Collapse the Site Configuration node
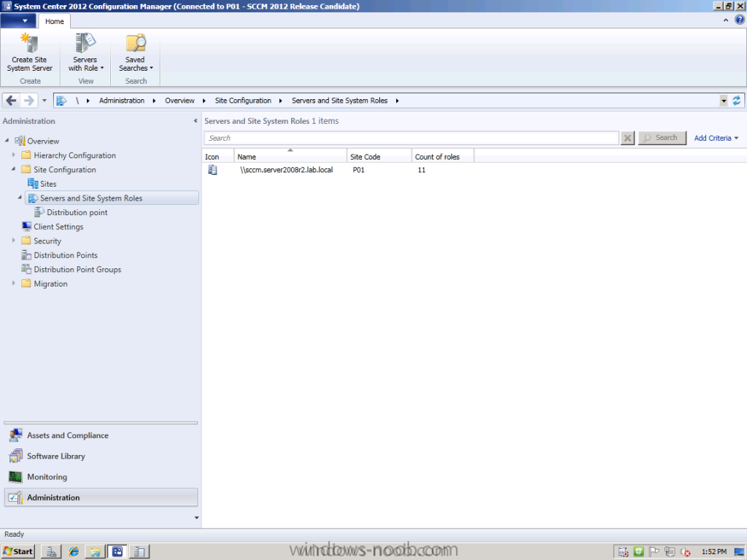Image resolution: width=747 pixels, height=560 pixels. click(13, 169)
